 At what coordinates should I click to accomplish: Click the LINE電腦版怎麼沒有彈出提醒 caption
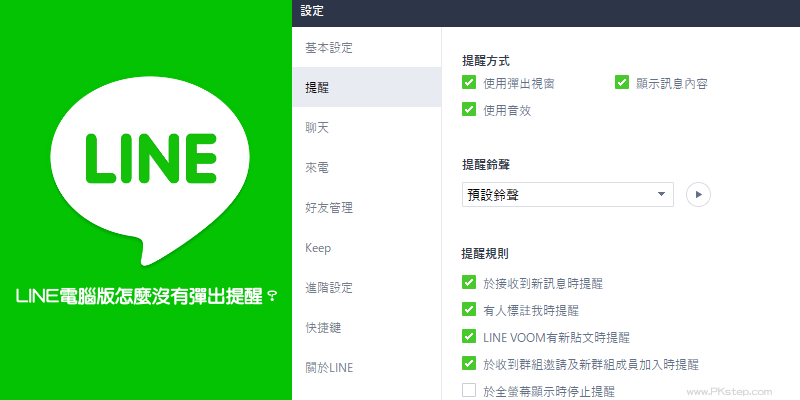[147, 295]
